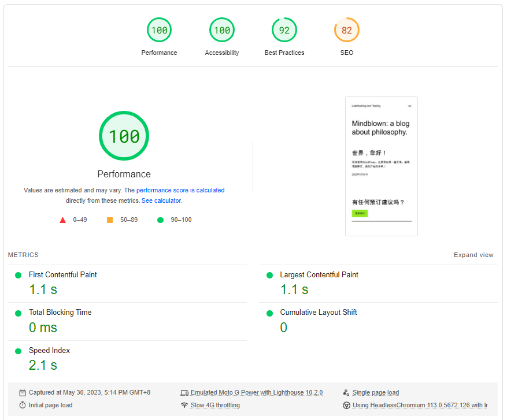Open the Slow 4G throttling details
The height and width of the screenshot is (420, 507).
point(216,405)
